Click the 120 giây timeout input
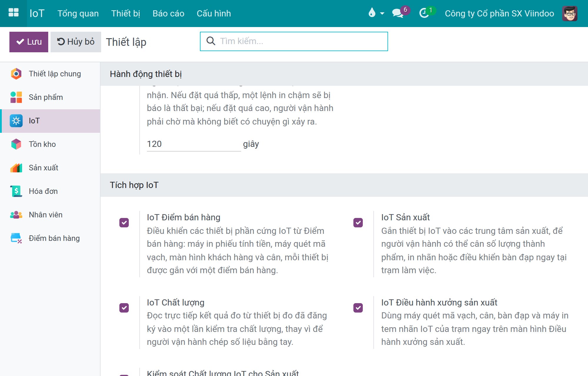This screenshot has height=376, width=588. point(194,144)
